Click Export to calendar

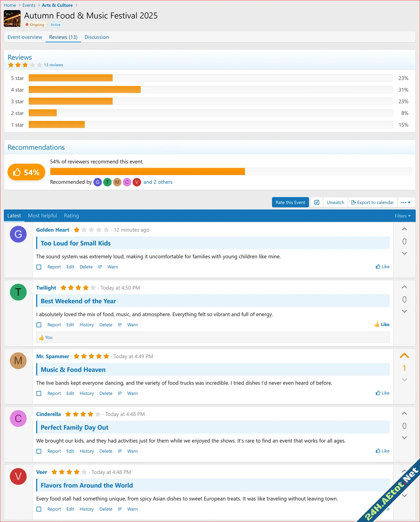pyautogui.click(x=372, y=202)
